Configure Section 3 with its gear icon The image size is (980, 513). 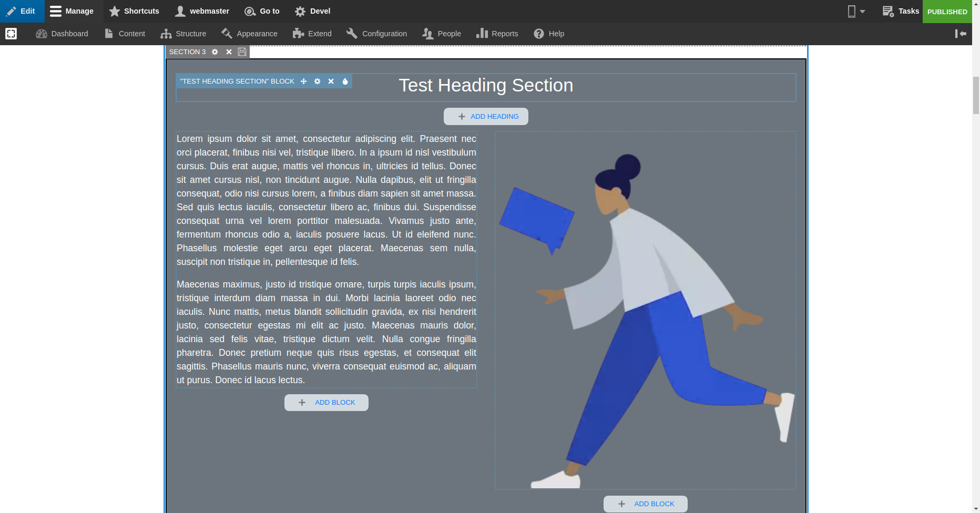[215, 52]
